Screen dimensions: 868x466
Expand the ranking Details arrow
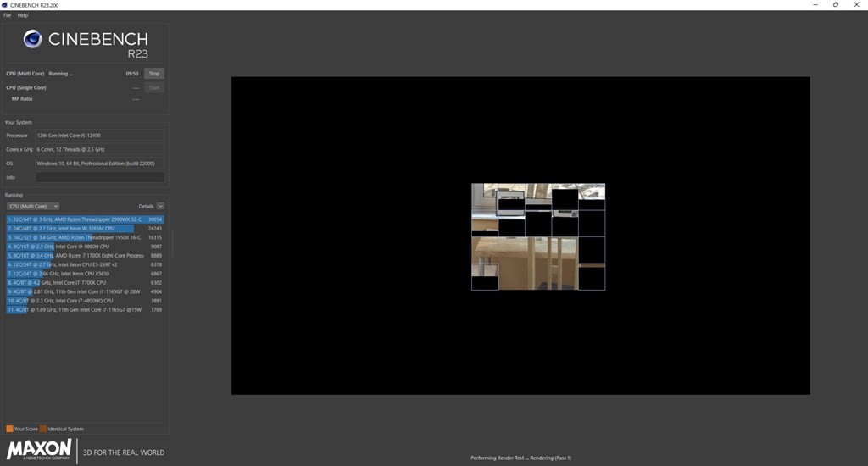tap(160, 207)
